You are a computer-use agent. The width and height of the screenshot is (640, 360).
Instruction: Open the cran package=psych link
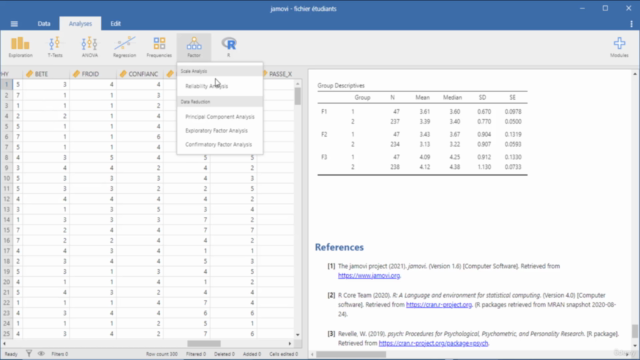(x=433, y=343)
